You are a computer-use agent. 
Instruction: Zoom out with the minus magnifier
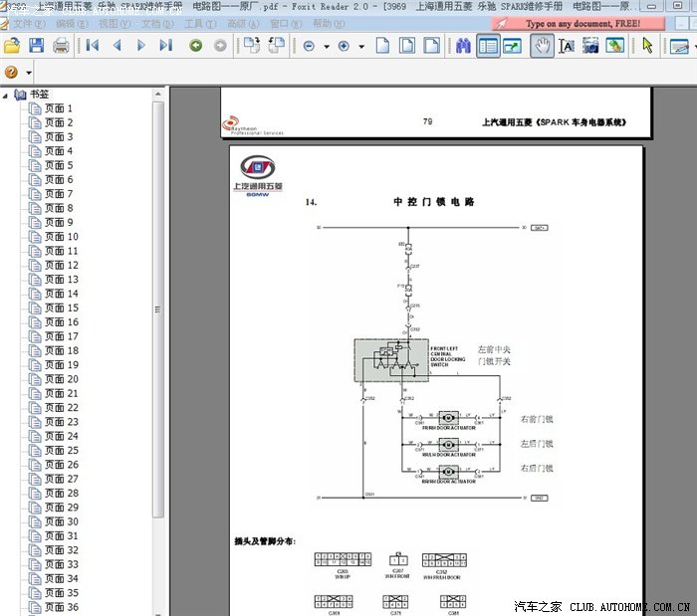(x=309, y=46)
